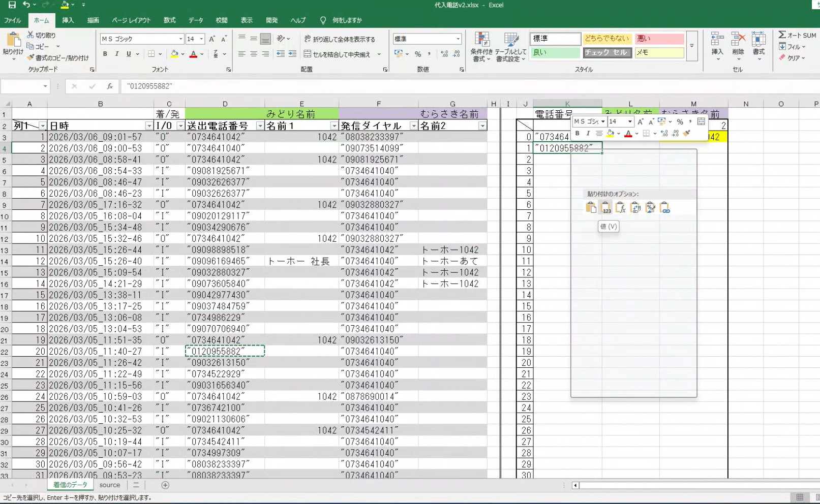Screen dimensions: 820x504
Task: Toggle wrap text (折り返して全体を表示する)
Action: point(340,39)
